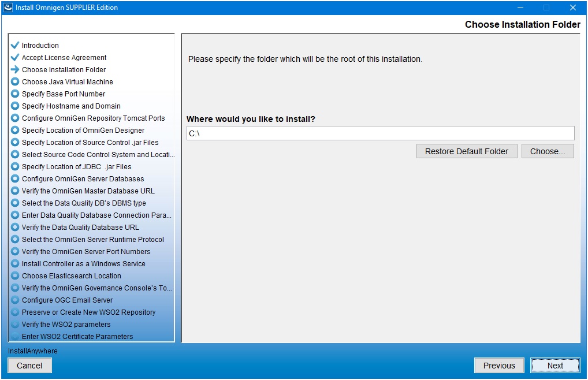Select the Accept License Agreement step text
588x380 pixels.
[64, 57]
